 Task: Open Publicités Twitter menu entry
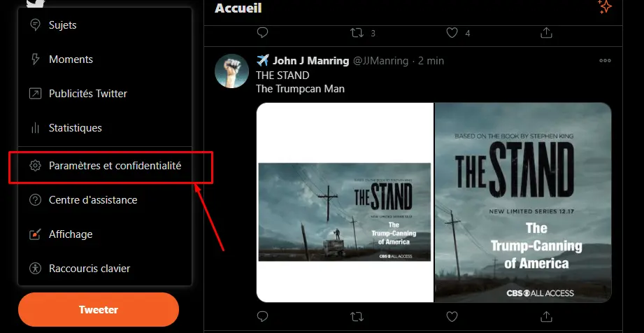(x=105, y=94)
